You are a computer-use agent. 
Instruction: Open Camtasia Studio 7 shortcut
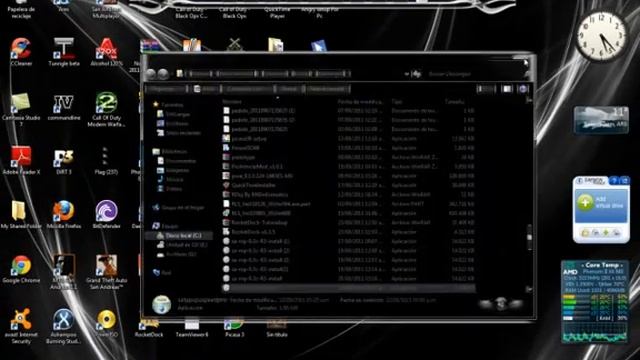click(x=21, y=109)
